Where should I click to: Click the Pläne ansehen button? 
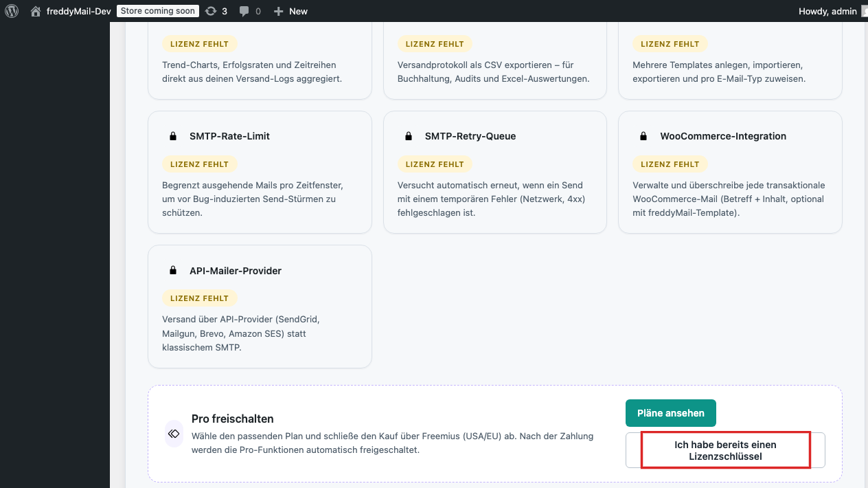coord(671,413)
